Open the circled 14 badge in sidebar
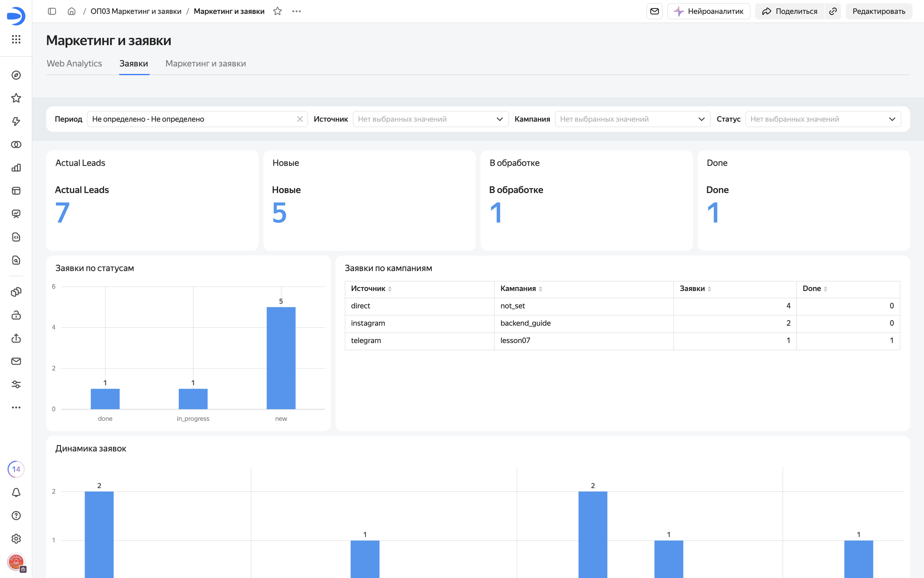Viewport: 924px width, 578px height. click(16, 469)
